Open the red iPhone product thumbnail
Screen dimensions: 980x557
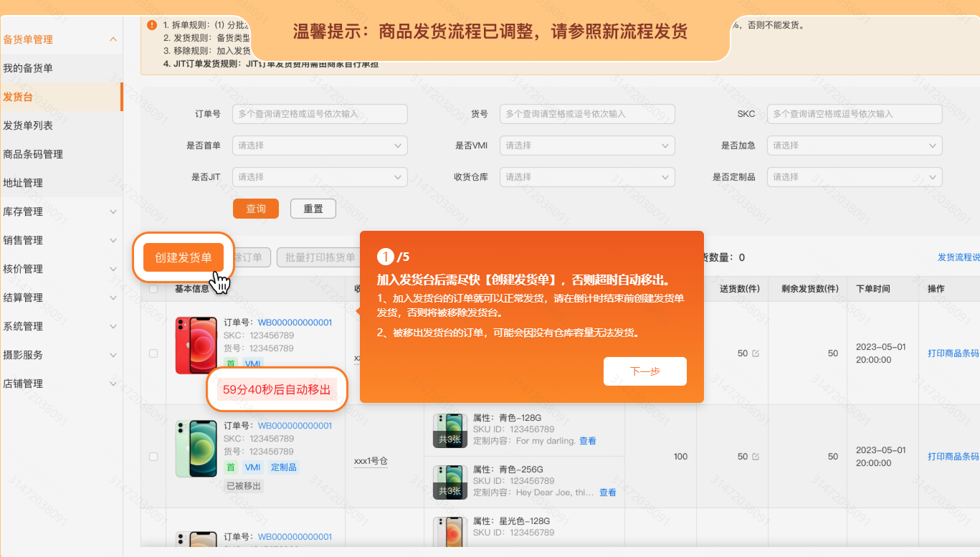click(x=196, y=346)
